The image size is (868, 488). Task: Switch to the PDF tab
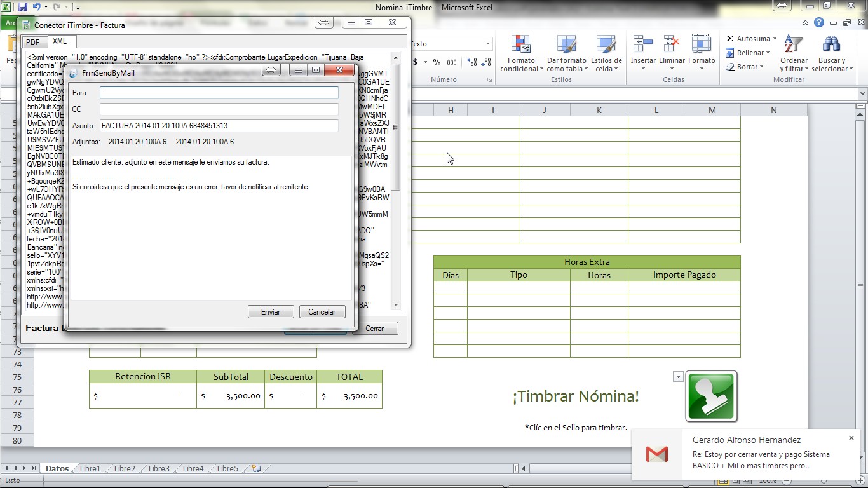(x=32, y=42)
